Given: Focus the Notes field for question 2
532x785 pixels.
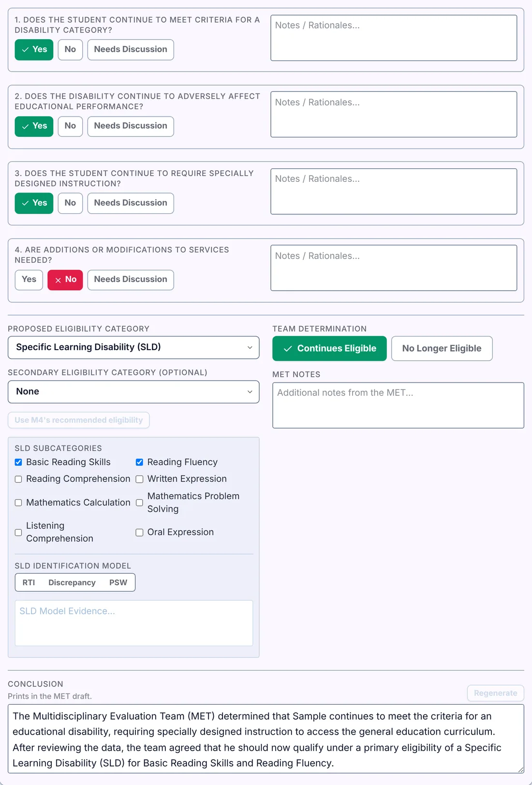Looking at the screenshot, I should click(394, 115).
